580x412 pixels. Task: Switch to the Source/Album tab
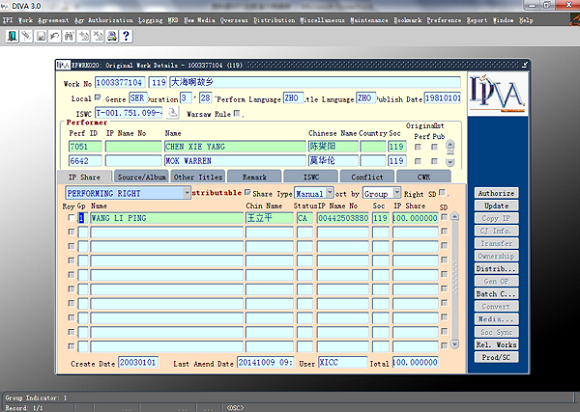[141, 177]
